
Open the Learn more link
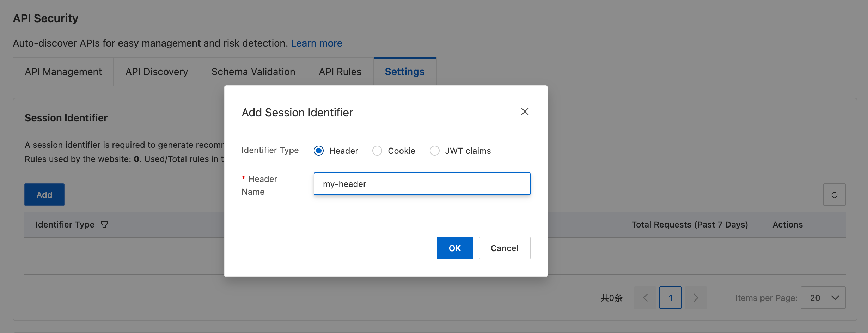(x=316, y=43)
